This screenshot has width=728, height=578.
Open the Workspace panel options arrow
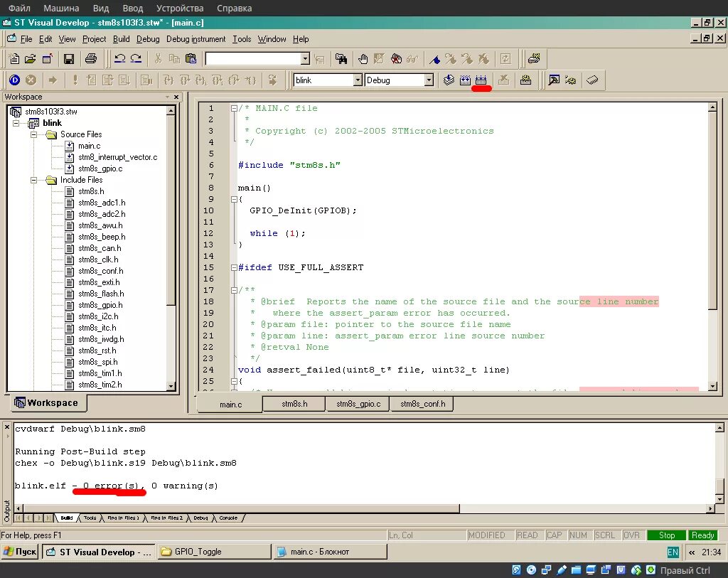coord(167,97)
